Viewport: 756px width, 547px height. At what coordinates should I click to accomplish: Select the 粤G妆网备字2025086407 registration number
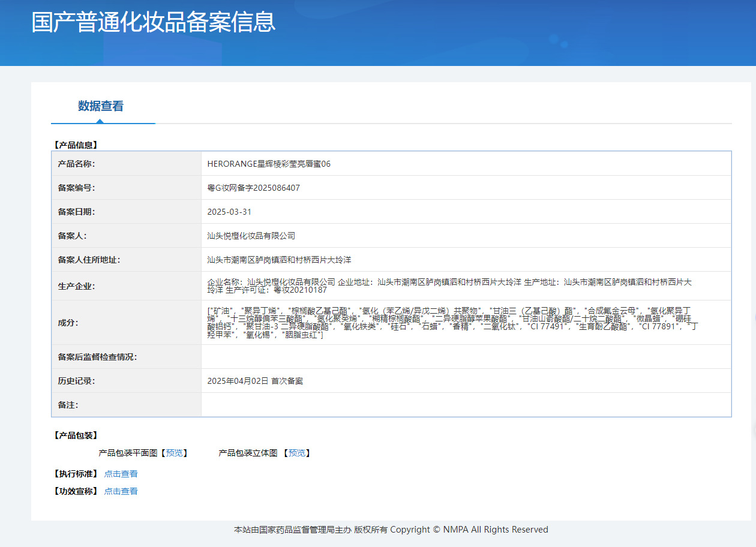253,188
